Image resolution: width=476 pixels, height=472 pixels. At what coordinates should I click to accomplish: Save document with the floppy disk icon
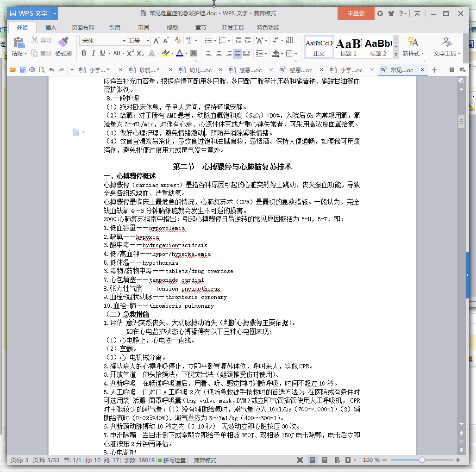coord(23,70)
